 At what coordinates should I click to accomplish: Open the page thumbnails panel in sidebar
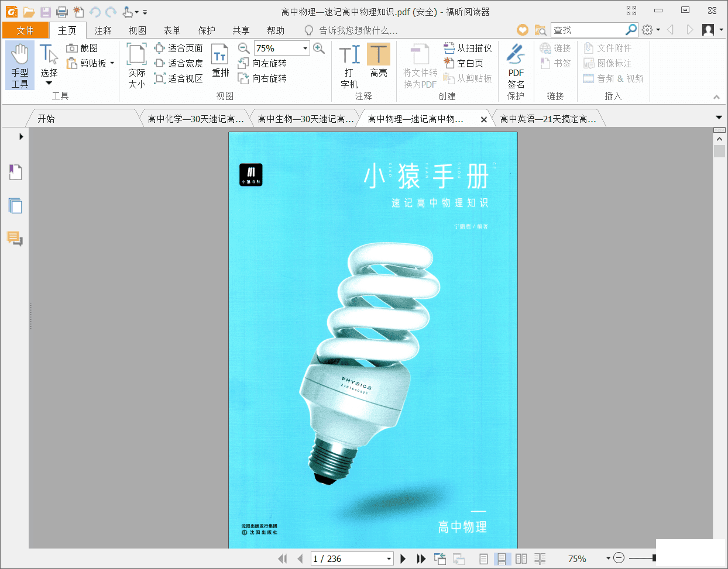pyautogui.click(x=15, y=206)
